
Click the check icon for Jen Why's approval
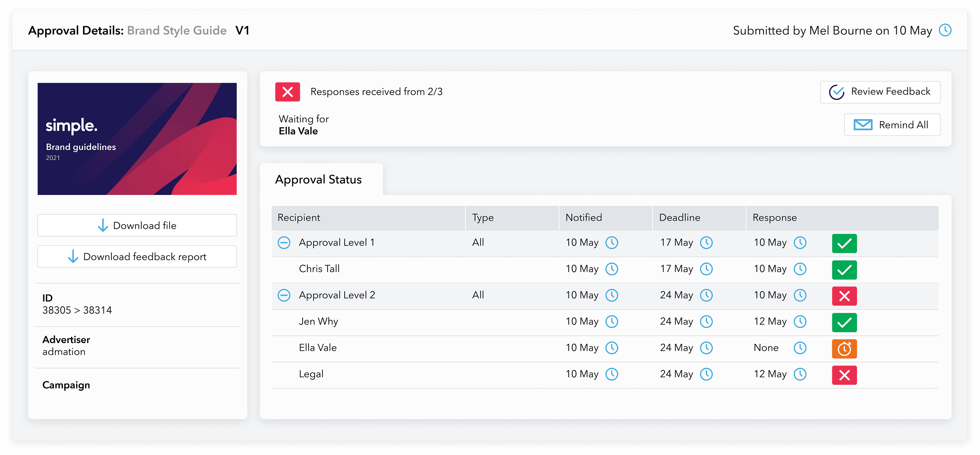point(844,322)
